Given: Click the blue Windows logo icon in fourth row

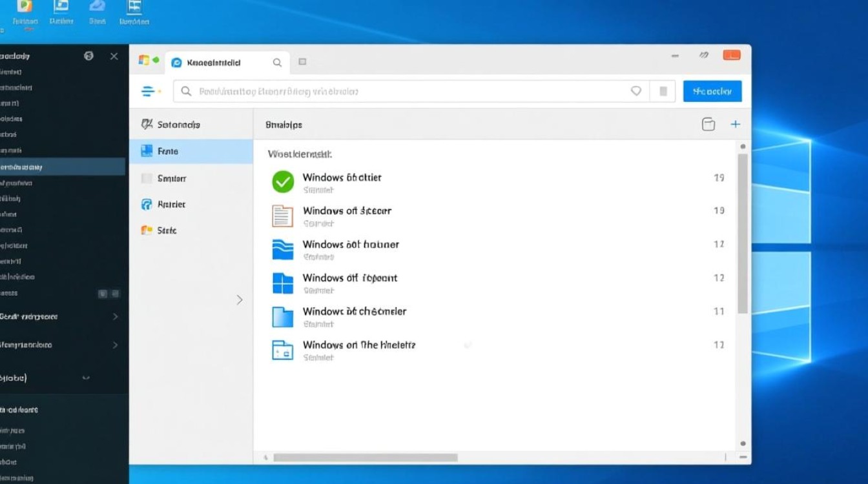Looking at the screenshot, I should point(283,283).
